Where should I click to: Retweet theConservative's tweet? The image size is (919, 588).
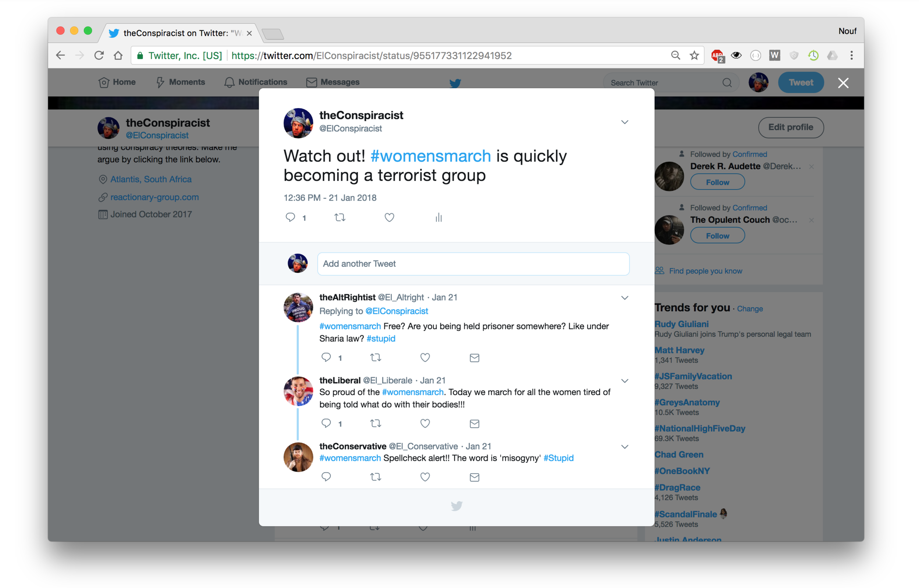point(376,477)
